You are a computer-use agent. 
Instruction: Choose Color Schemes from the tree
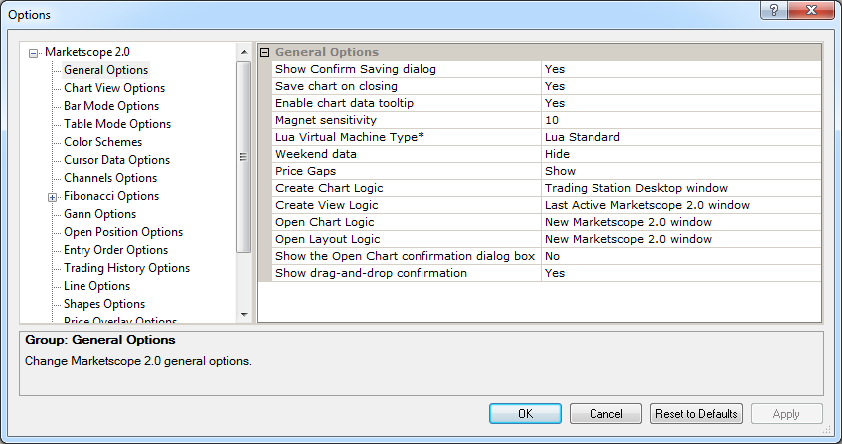[102, 142]
